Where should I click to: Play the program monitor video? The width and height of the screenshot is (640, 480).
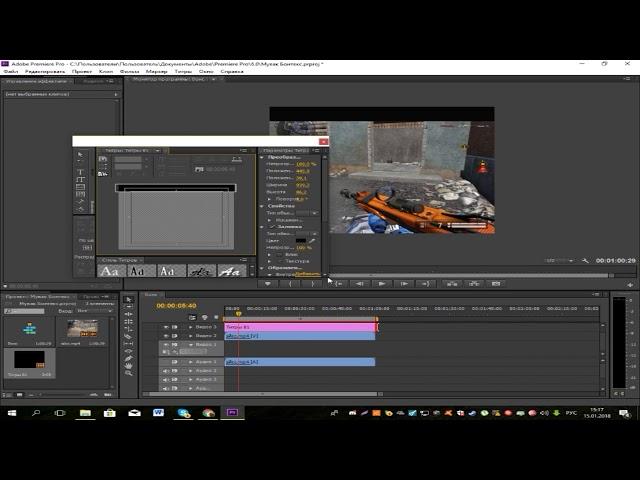point(382,284)
